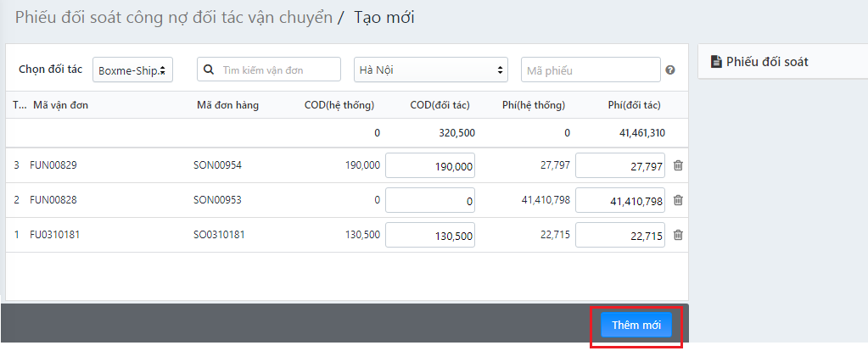
Task: Select waybill code FUN00828
Action: [x=53, y=199]
